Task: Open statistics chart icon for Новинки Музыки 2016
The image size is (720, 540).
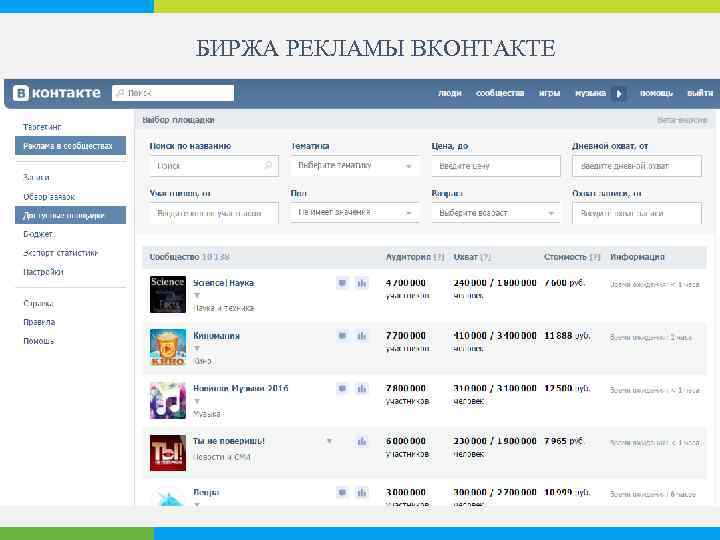Action: 362,389
